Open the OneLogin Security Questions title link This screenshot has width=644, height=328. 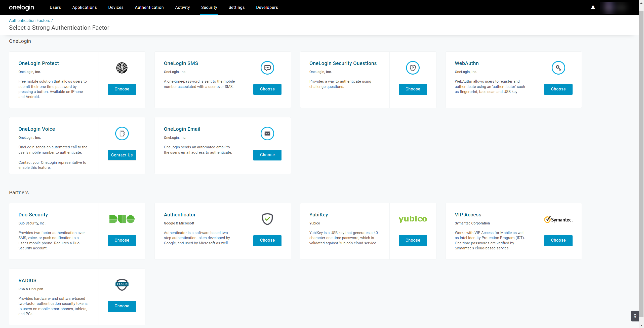[x=343, y=63]
